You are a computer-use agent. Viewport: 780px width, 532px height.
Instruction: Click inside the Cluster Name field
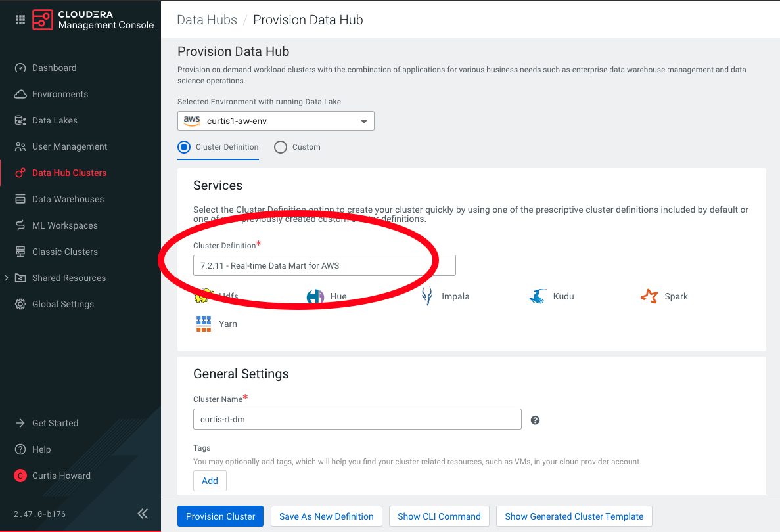(357, 419)
